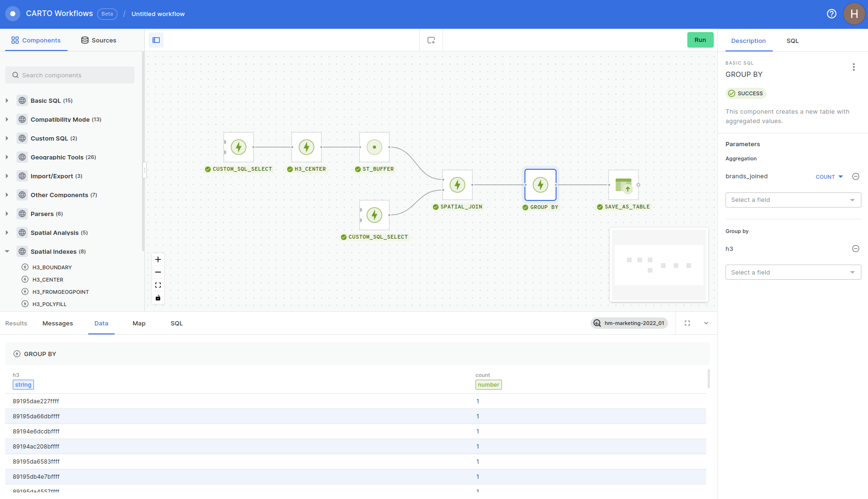Open the Select a field dropdown under Group by
This screenshot has width=868, height=499.
(x=793, y=272)
